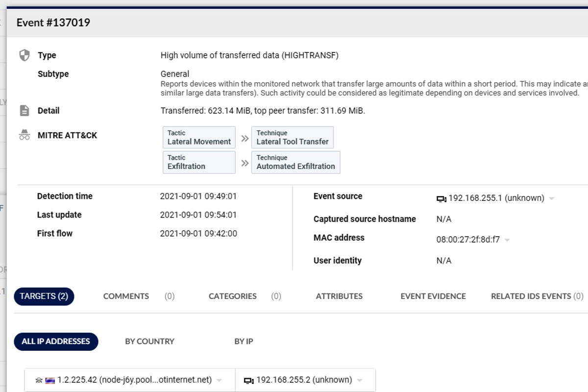View the Related IDS Events tab
The image size is (588, 392).
click(x=531, y=296)
